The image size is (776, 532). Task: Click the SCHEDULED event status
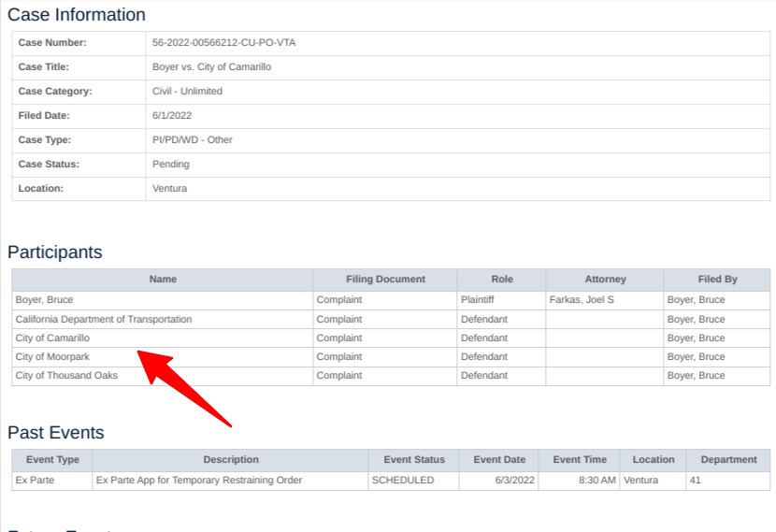[x=403, y=480]
